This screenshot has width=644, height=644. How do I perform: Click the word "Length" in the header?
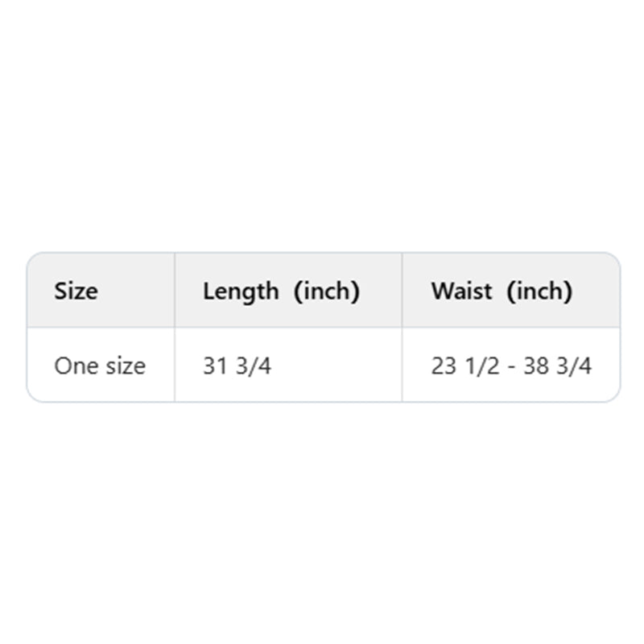(241, 291)
